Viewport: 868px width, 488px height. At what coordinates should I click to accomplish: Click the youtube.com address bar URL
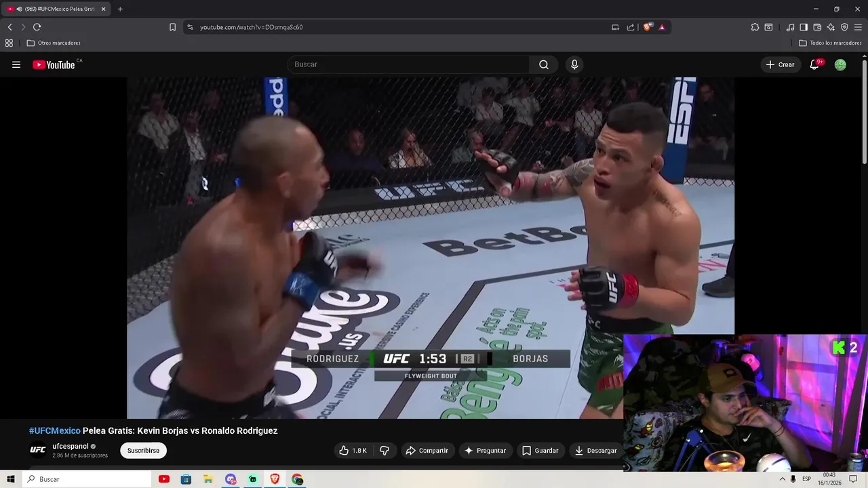coord(251,27)
